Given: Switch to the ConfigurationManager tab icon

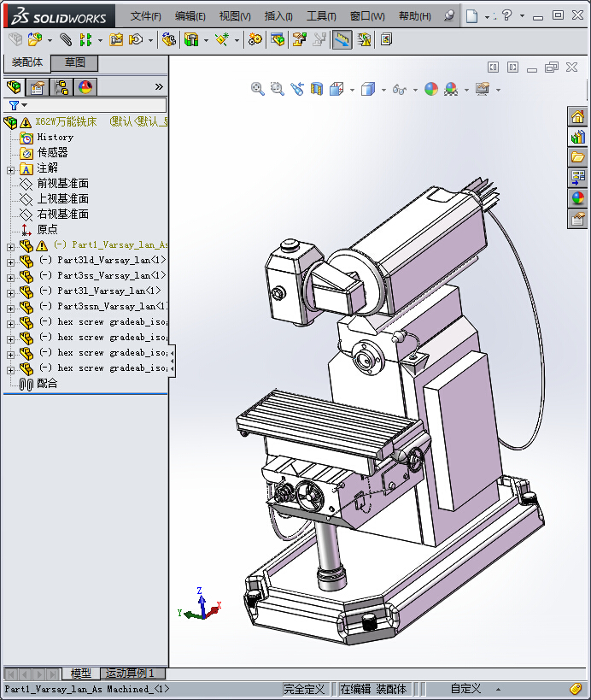Looking at the screenshot, I should (61, 87).
